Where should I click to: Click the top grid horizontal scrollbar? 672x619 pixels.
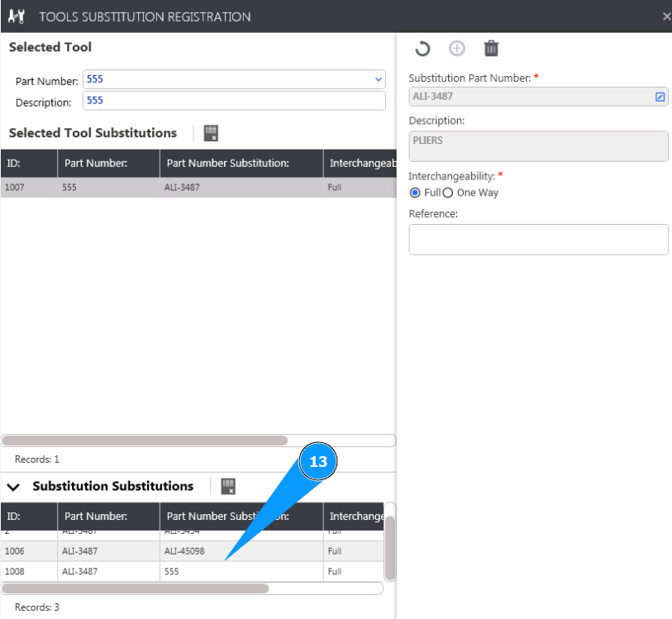click(145, 440)
